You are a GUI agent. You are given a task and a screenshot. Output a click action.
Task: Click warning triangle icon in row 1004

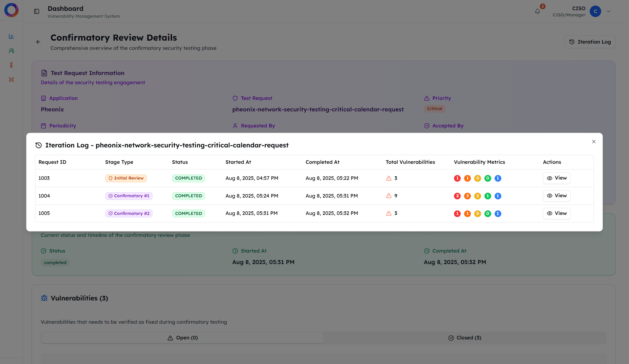389,196
